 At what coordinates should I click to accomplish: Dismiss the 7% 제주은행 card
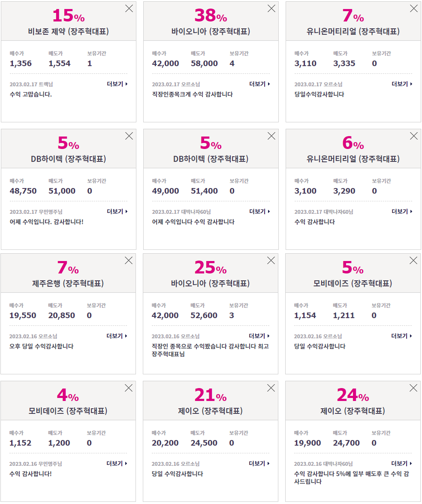pyautogui.click(x=129, y=261)
